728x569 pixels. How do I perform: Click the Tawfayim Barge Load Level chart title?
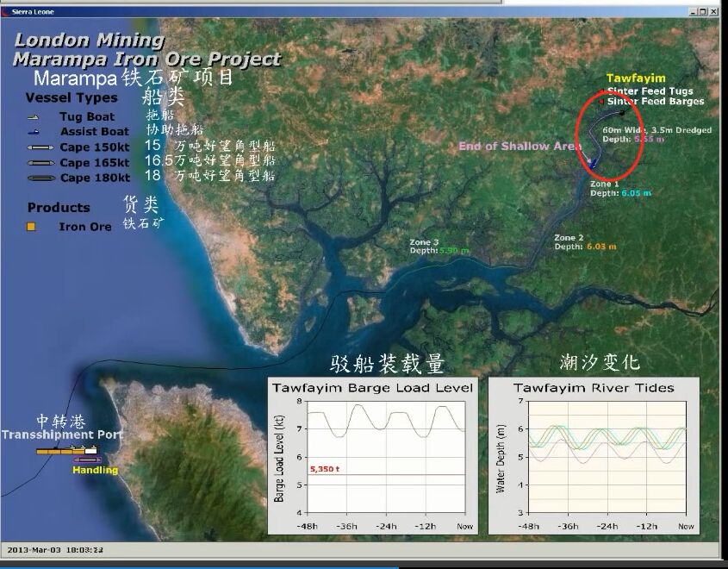tap(372, 388)
